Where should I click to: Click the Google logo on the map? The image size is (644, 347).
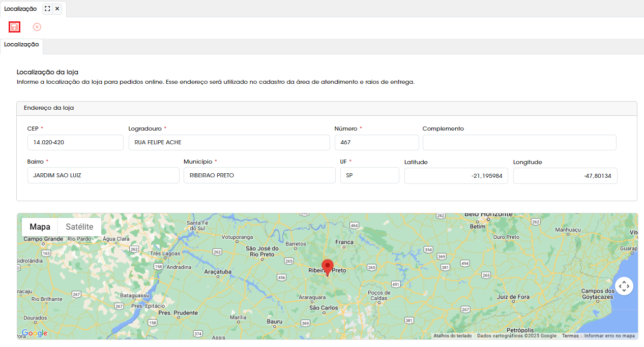tap(35, 333)
